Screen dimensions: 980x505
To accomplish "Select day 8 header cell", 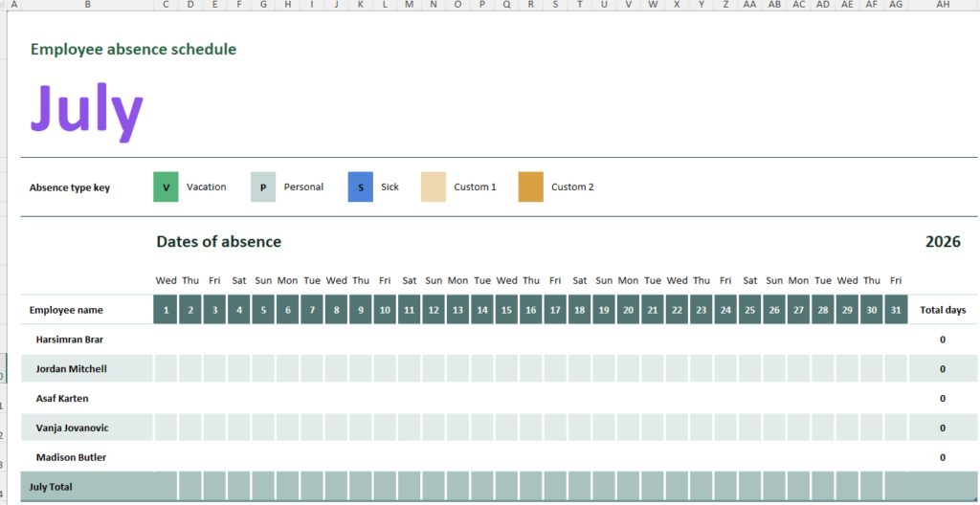I will [x=336, y=310].
